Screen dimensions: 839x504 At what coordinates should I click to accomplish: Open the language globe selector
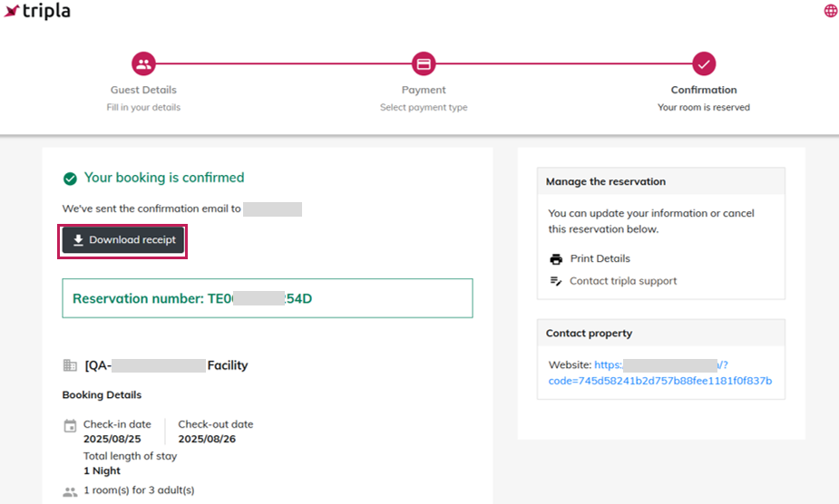tap(830, 11)
